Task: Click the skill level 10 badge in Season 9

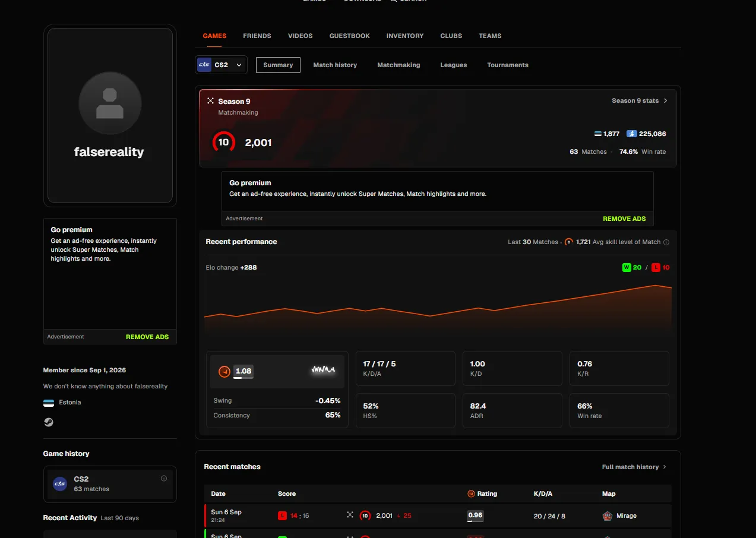Action: coord(223,143)
